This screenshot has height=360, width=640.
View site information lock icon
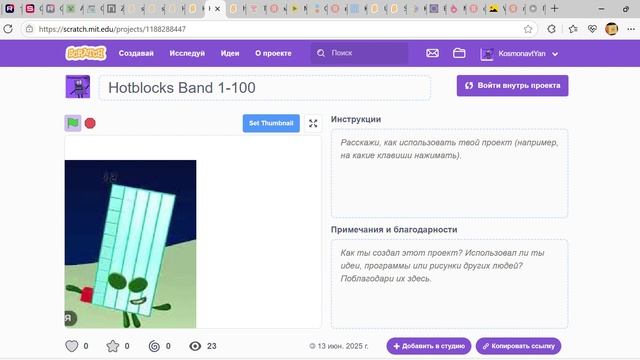(29, 29)
